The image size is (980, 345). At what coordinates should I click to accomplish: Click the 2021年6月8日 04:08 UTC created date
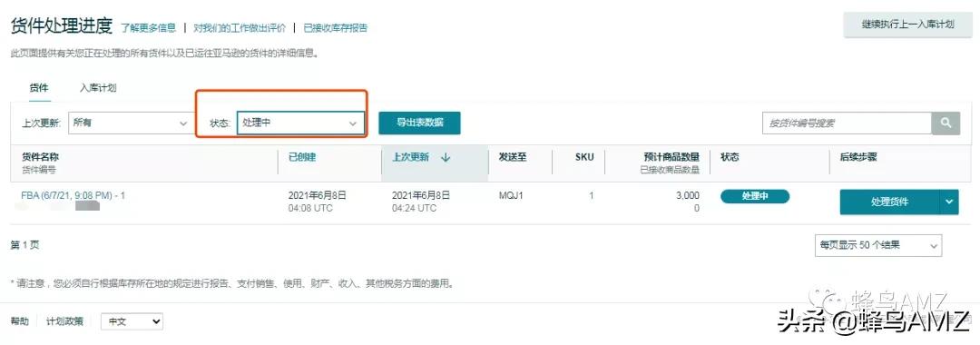pos(318,202)
